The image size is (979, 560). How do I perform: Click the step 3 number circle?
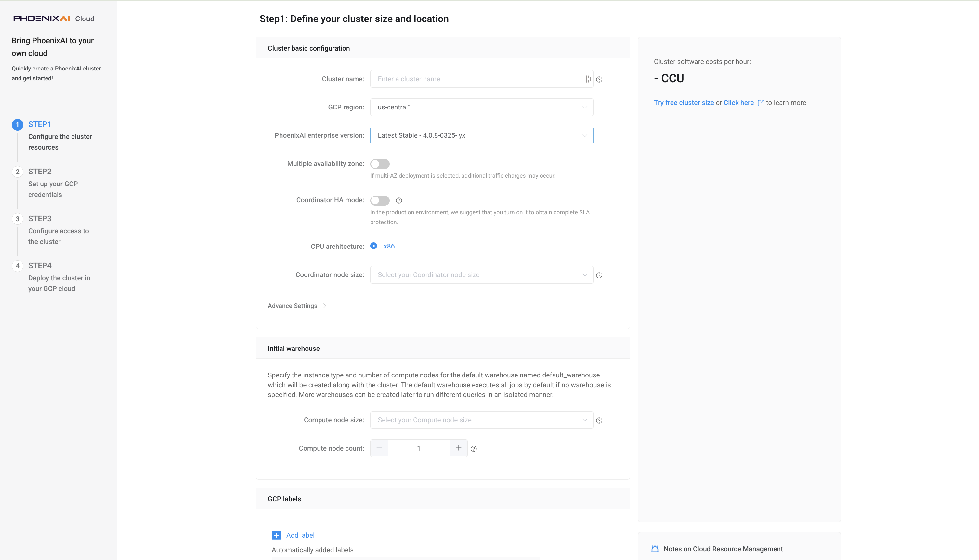point(17,219)
